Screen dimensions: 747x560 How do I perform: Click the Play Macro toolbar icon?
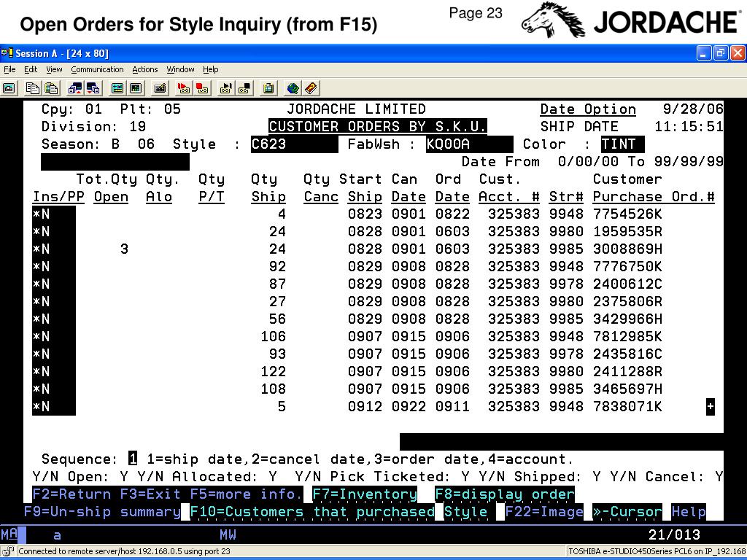[x=226, y=88]
